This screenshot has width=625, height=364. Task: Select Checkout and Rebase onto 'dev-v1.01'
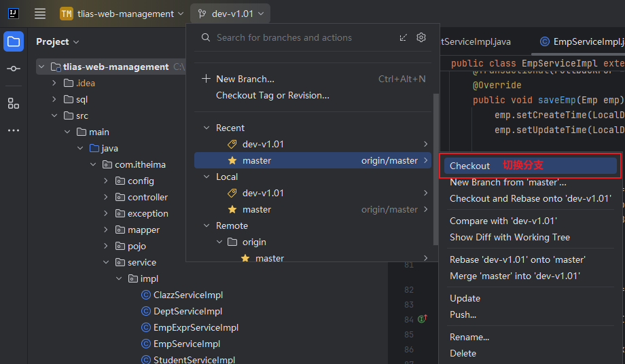click(530, 198)
